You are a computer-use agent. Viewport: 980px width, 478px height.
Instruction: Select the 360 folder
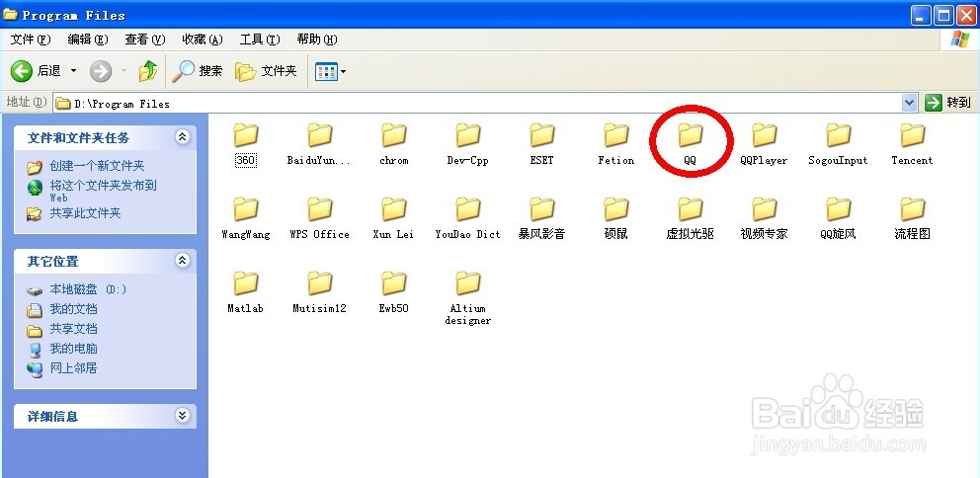(246, 144)
